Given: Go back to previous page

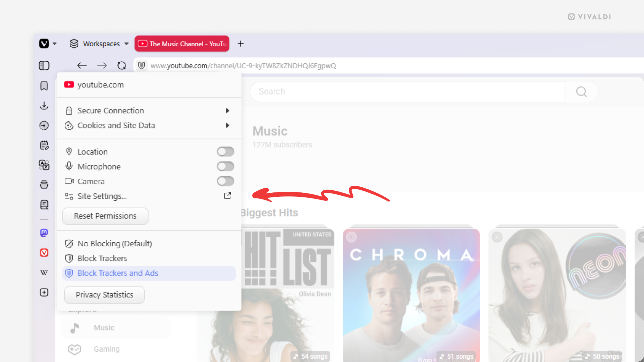Looking at the screenshot, I should tap(82, 66).
